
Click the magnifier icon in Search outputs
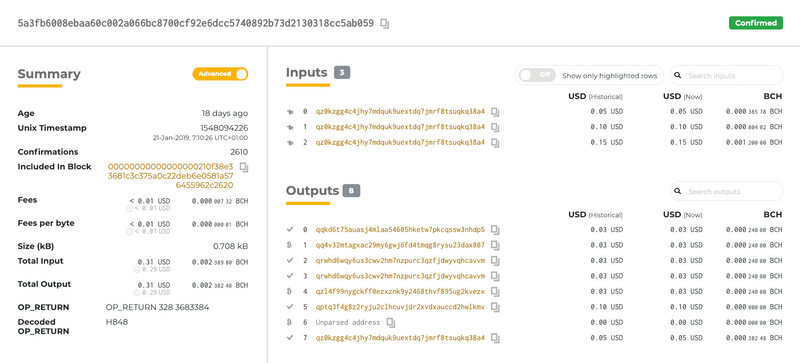click(x=678, y=191)
